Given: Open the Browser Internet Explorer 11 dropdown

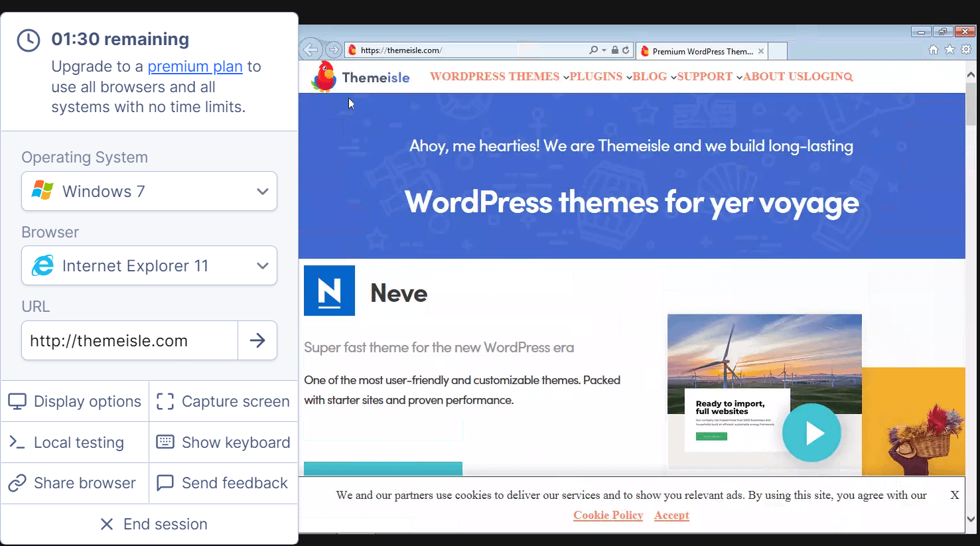Looking at the screenshot, I should [x=149, y=265].
